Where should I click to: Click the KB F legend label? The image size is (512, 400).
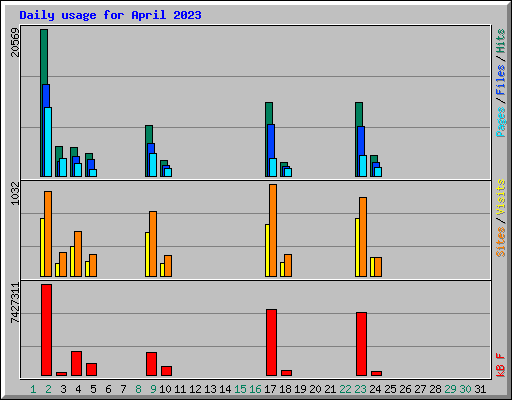tap(501, 365)
